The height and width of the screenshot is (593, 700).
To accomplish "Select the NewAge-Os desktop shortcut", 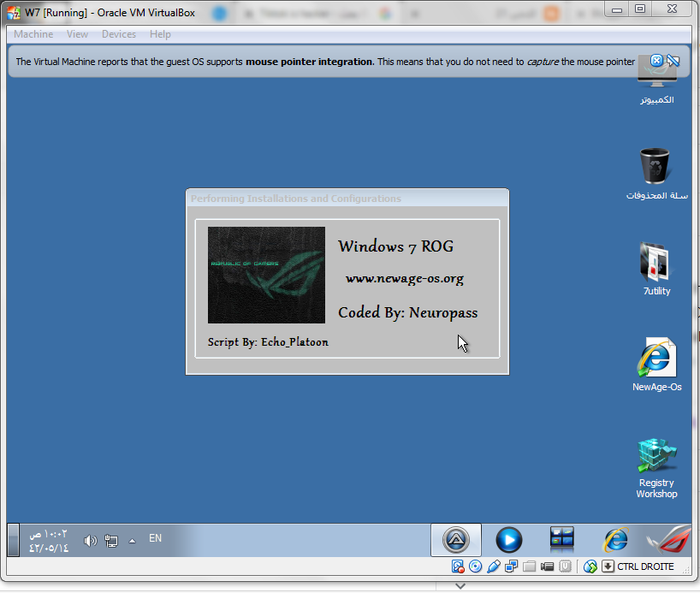I will (656, 365).
